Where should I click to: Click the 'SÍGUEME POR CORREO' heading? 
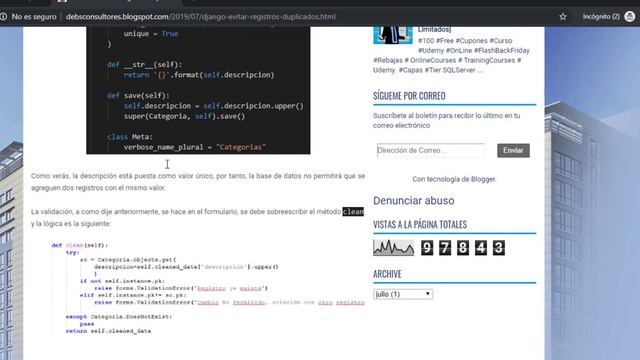409,96
